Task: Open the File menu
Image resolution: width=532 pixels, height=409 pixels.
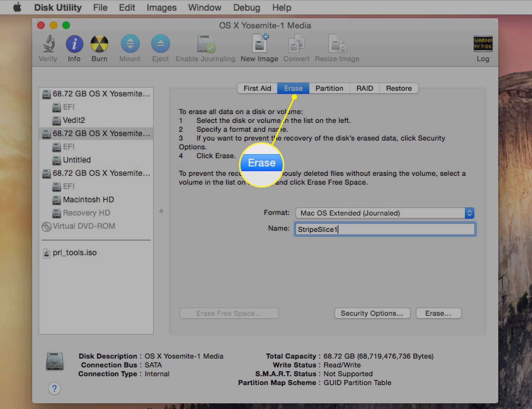Action: point(100,7)
